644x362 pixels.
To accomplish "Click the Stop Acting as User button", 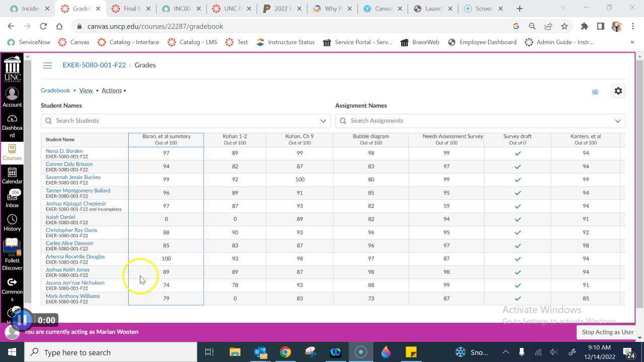I will pos(607,332).
